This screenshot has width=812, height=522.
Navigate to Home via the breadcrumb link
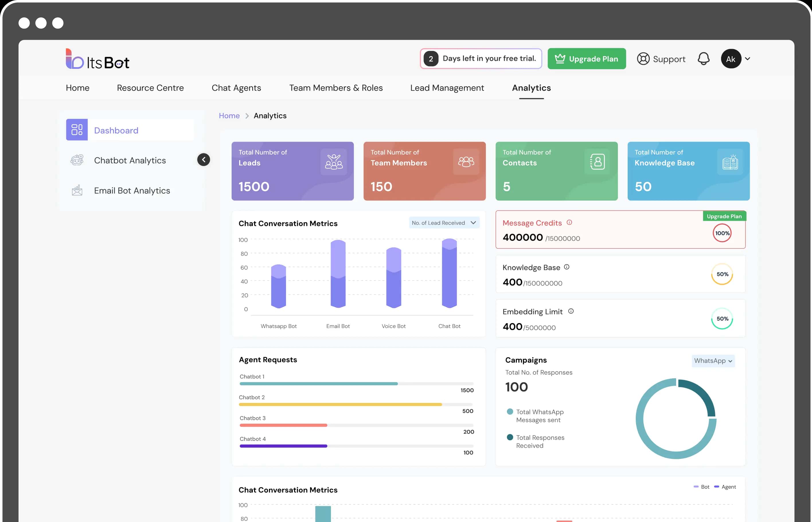[229, 116]
